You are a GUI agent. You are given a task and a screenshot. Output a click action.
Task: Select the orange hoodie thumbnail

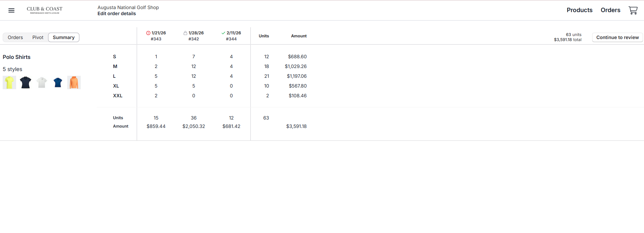click(74, 82)
